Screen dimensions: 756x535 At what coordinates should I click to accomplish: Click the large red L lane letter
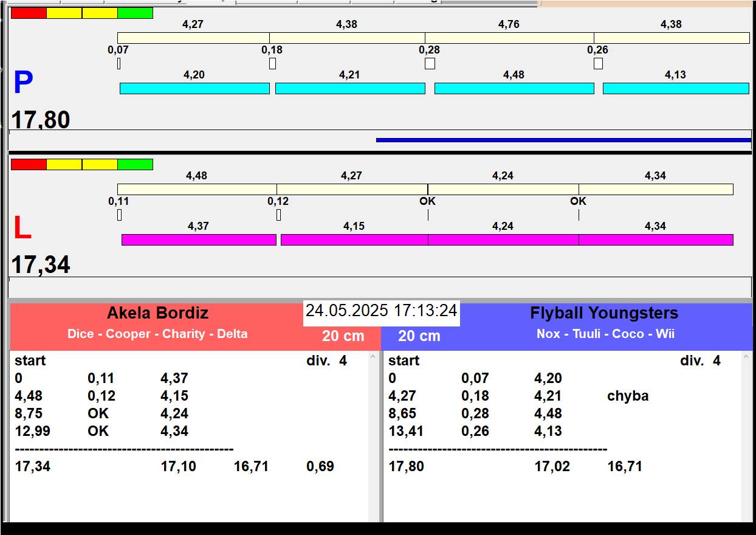coord(22,228)
